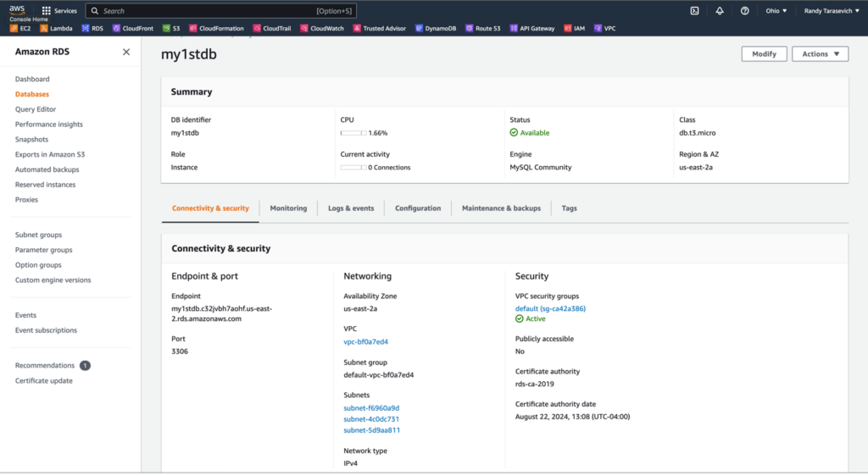The image size is (868, 476).
Task: Open Trusted Advisor shortcut
Action: tap(380, 28)
